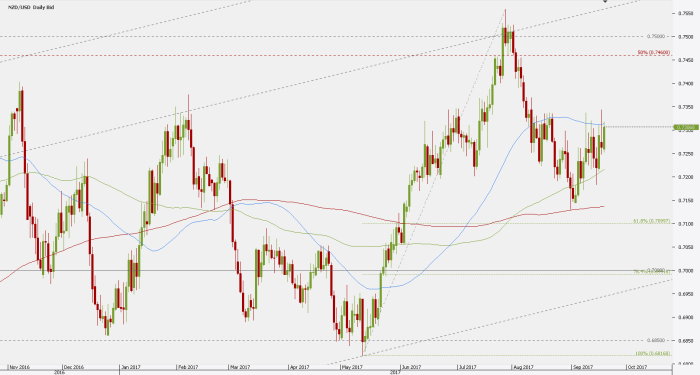
Task: Click the 100% (0.68168) Fibonacci label
Action: pyautogui.click(x=653, y=354)
